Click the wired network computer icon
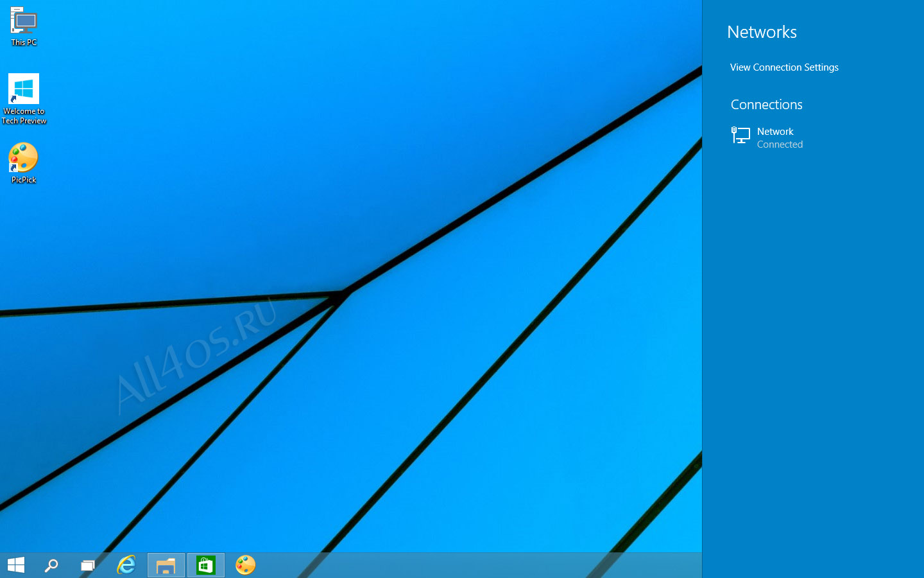Image resolution: width=924 pixels, height=578 pixels. 740,136
